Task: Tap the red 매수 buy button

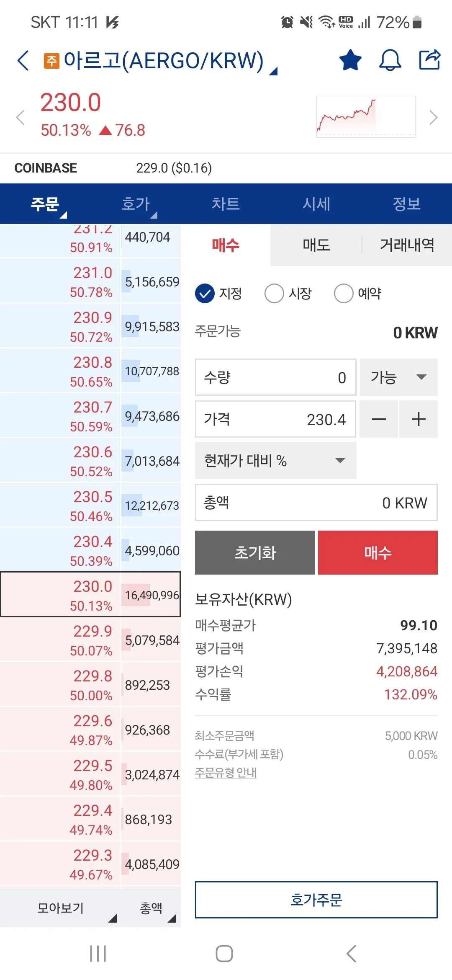Action: [378, 552]
